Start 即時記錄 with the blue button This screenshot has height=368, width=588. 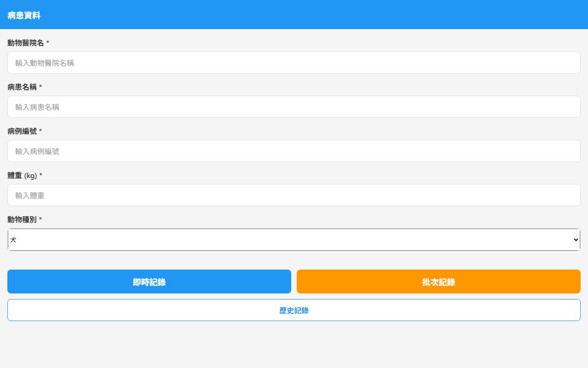[x=149, y=282]
